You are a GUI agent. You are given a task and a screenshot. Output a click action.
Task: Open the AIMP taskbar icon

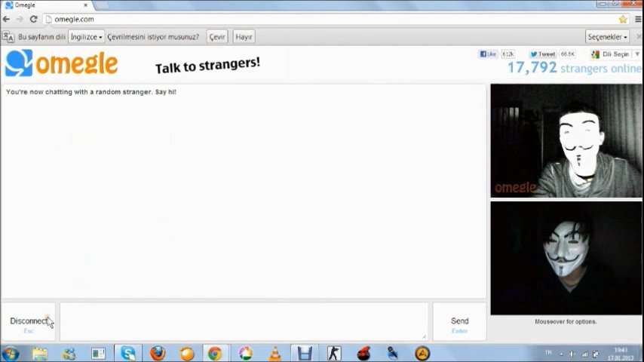coord(422,354)
